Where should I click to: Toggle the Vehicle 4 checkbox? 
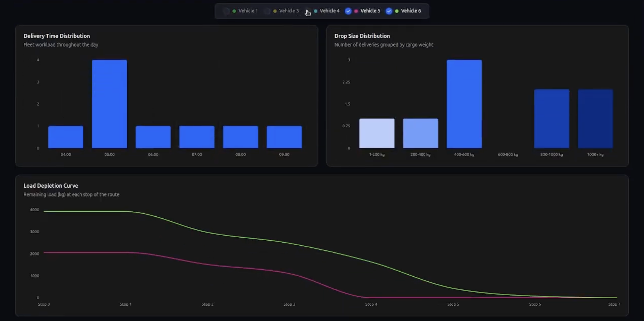point(308,11)
